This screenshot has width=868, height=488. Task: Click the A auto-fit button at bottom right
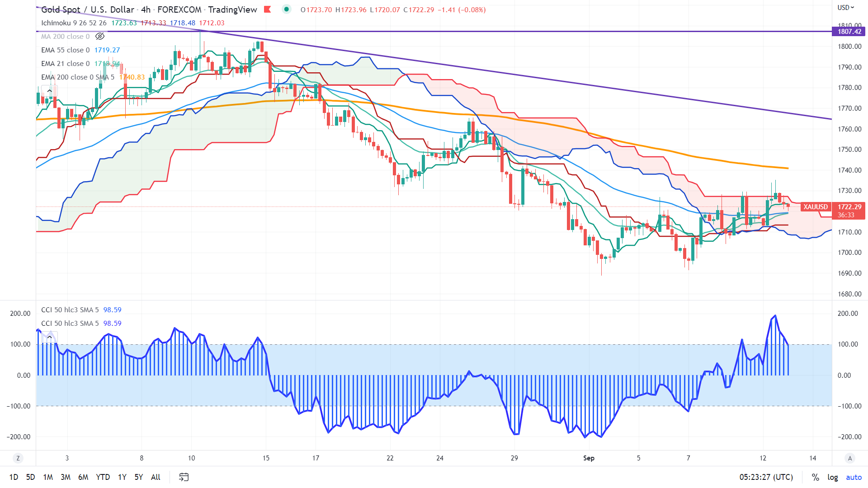850,458
